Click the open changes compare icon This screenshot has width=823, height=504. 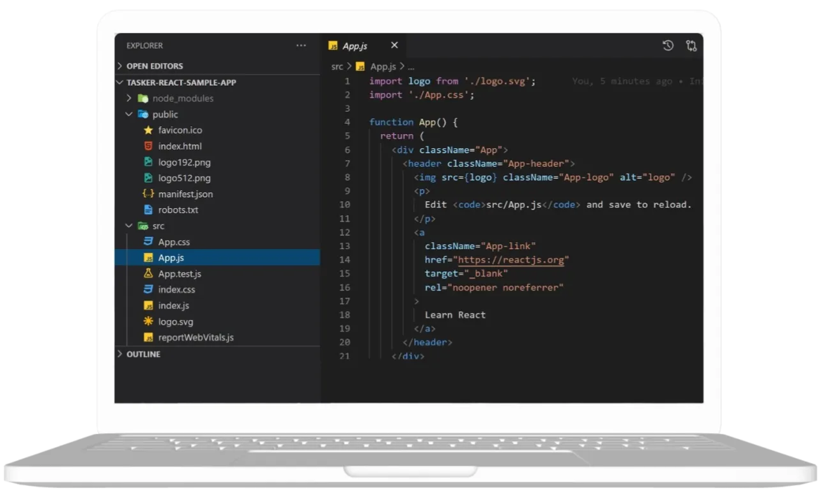(x=691, y=45)
